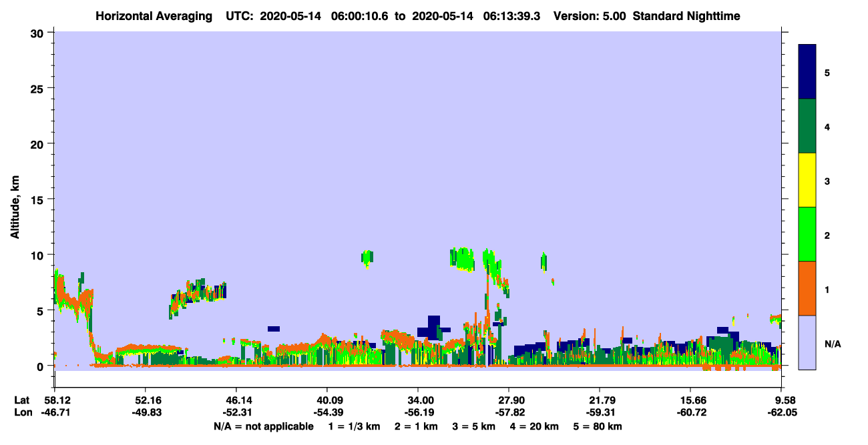Click longitude value -54.39
Image resolution: width=868 pixels, height=445 pixels.
(327, 412)
